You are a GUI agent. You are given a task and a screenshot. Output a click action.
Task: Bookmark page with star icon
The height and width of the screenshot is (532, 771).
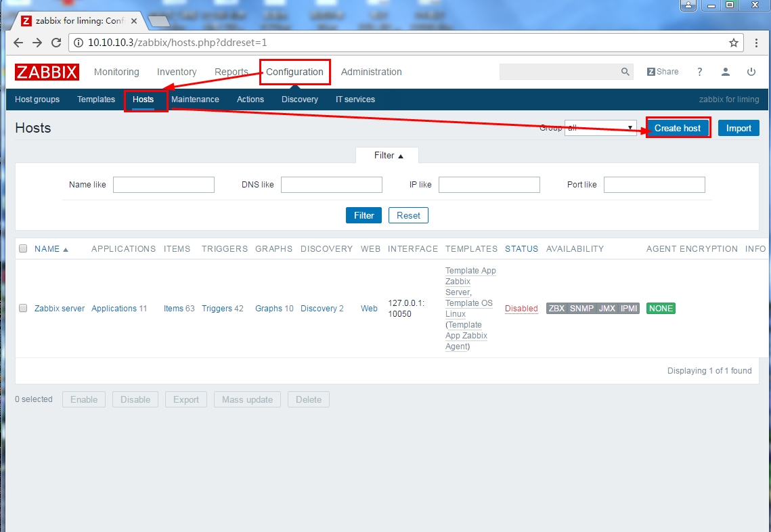click(734, 43)
